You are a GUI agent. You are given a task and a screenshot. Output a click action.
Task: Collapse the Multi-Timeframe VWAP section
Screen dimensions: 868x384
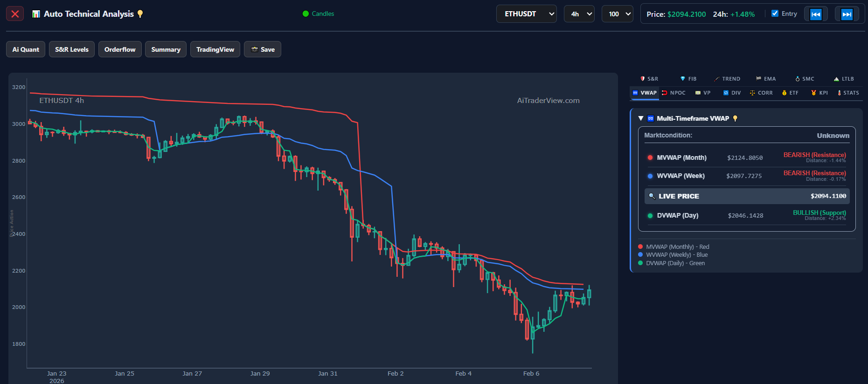coord(641,118)
